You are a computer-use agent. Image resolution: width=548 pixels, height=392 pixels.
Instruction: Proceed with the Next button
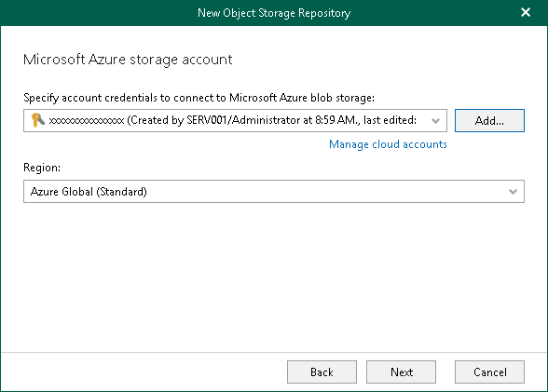pyautogui.click(x=401, y=372)
